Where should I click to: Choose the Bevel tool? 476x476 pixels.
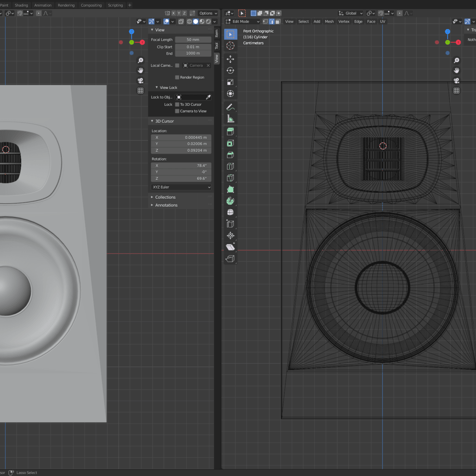coord(230,155)
